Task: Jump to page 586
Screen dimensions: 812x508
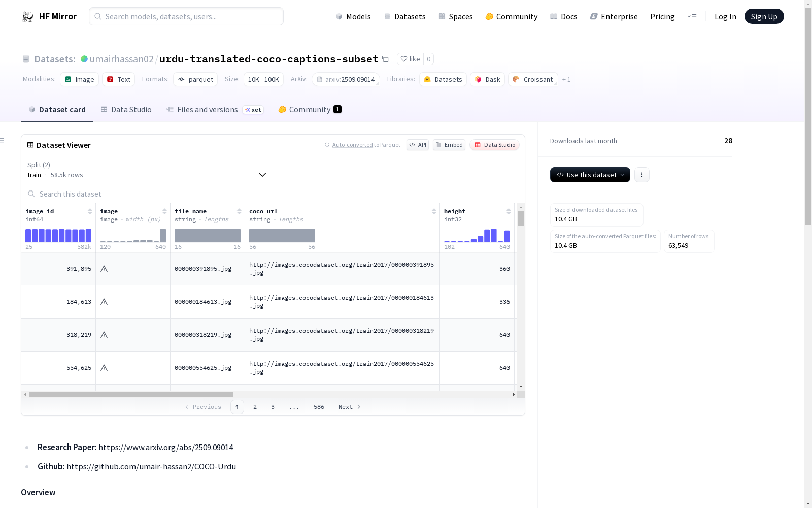Action: pyautogui.click(x=319, y=407)
